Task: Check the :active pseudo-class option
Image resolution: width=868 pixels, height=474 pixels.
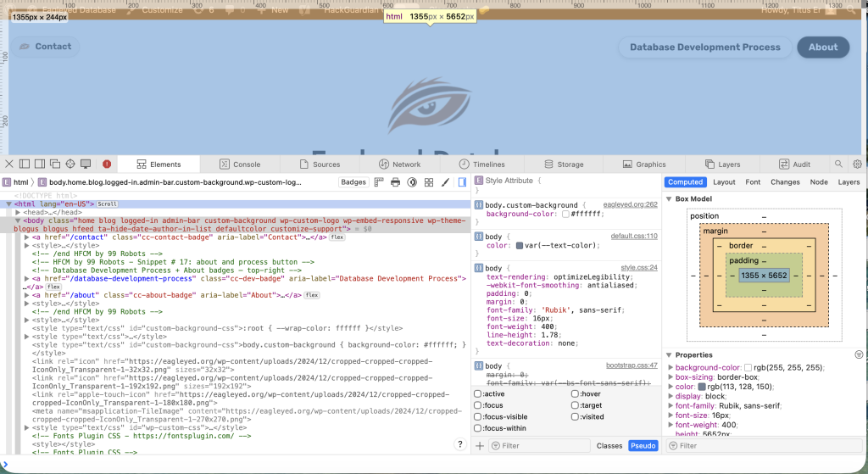Action: click(x=478, y=393)
